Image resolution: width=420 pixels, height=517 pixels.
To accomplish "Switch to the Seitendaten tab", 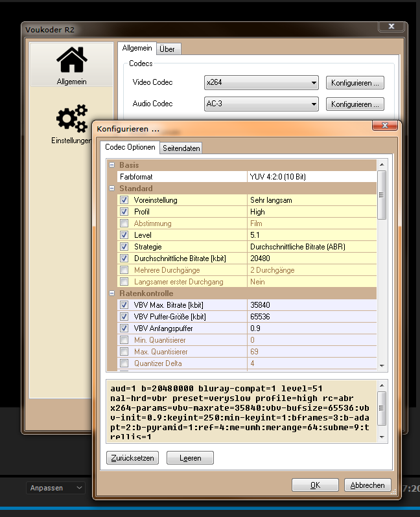I will click(x=181, y=148).
